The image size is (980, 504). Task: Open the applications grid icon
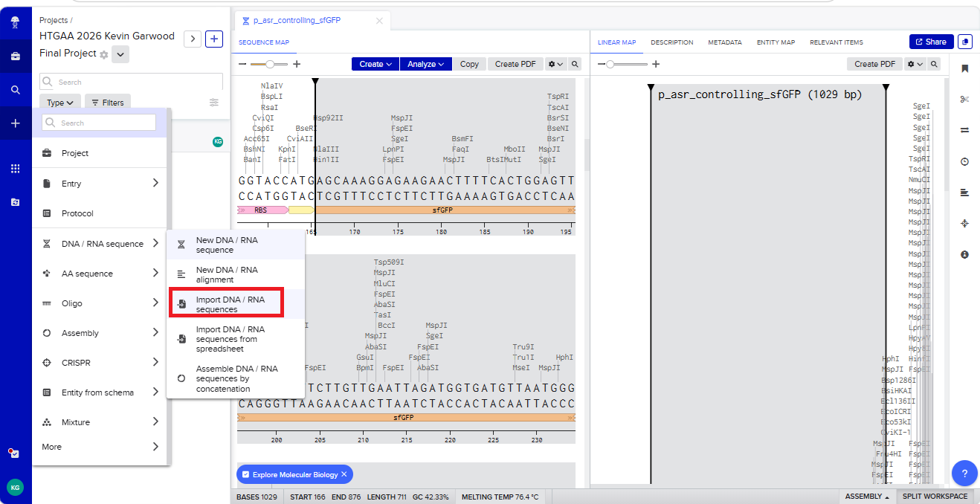(x=16, y=169)
